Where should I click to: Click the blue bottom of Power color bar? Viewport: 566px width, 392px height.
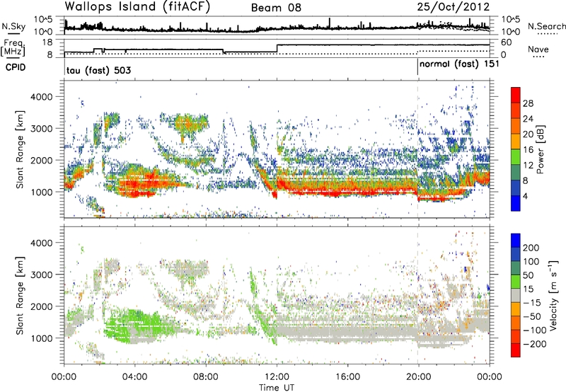tap(516, 203)
